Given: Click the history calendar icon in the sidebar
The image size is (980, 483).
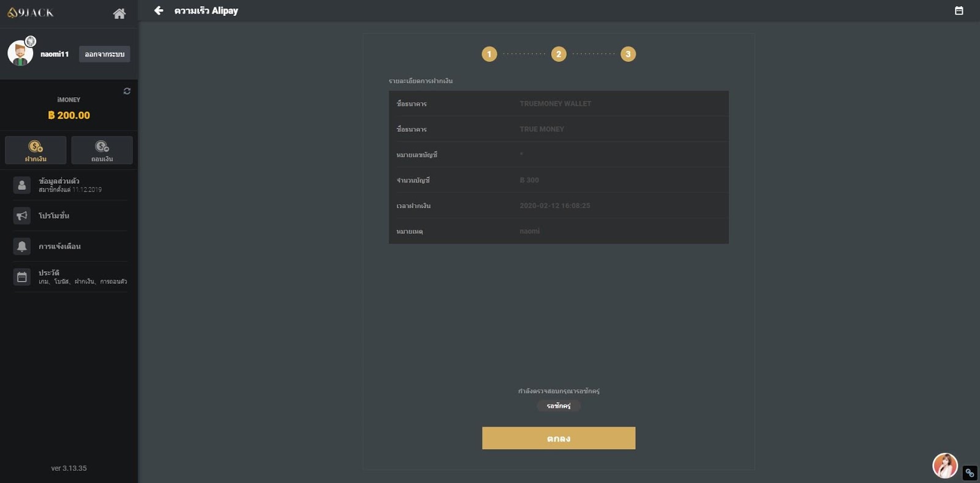Looking at the screenshot, I should point(22,277).
